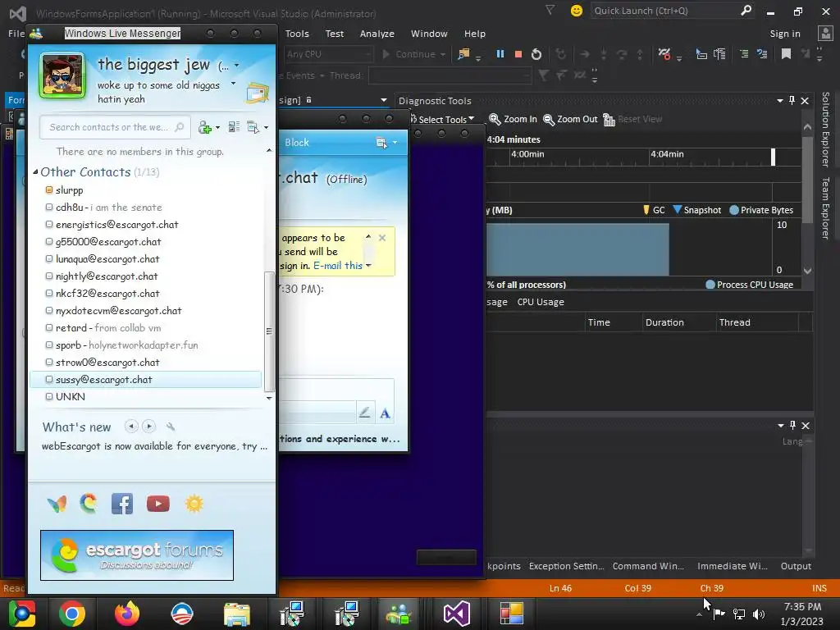Screen dimensions: 840x630
Task: Open the email inbox icon in Messenger
Action: coord(258,94)
